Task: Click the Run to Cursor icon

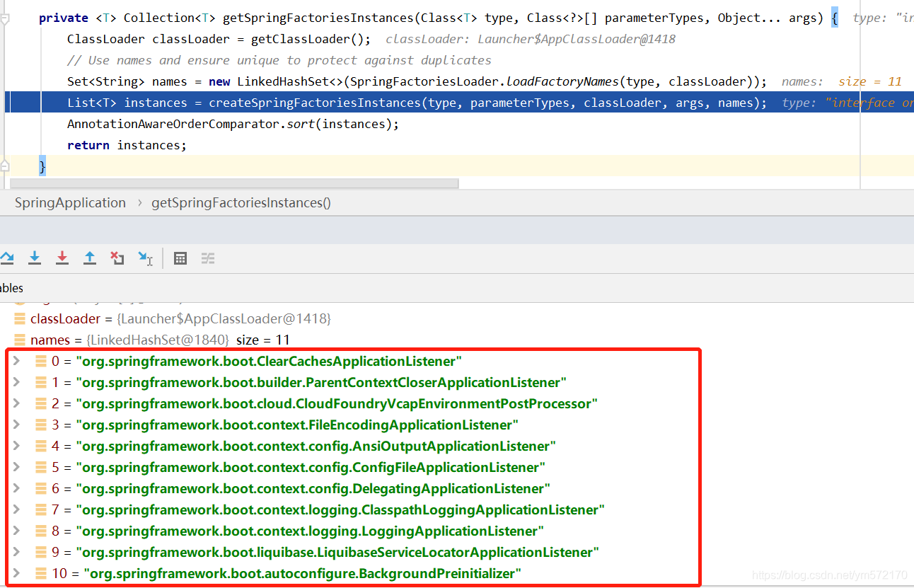Action: coord(146,258)
